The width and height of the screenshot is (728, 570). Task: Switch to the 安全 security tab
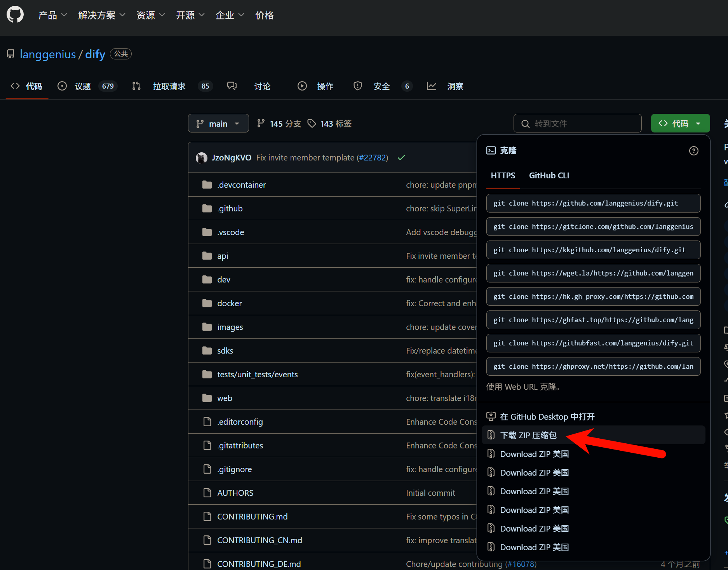click(x=383, y=86)
